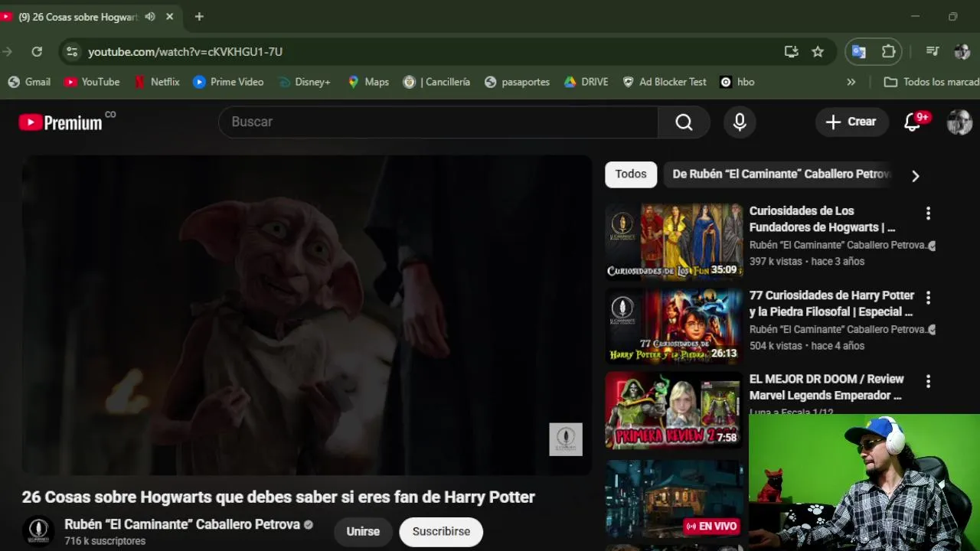Open Rubén El Caminante Caballero Petrova channel name

(182, 524)
